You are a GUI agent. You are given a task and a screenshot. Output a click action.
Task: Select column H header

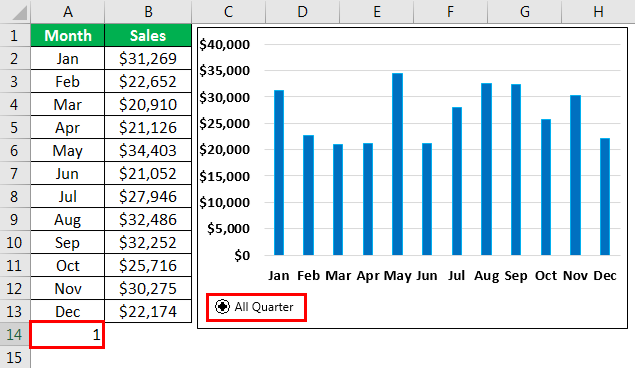click(x=599, y=12)
